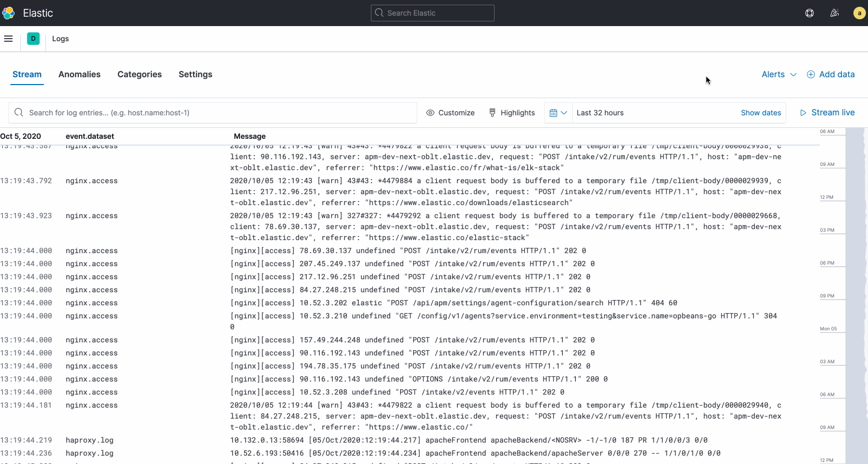Focus the Search Elastic field
This screenshot has width=868, height=464.
pyautogui.click(x=432, y=13)
